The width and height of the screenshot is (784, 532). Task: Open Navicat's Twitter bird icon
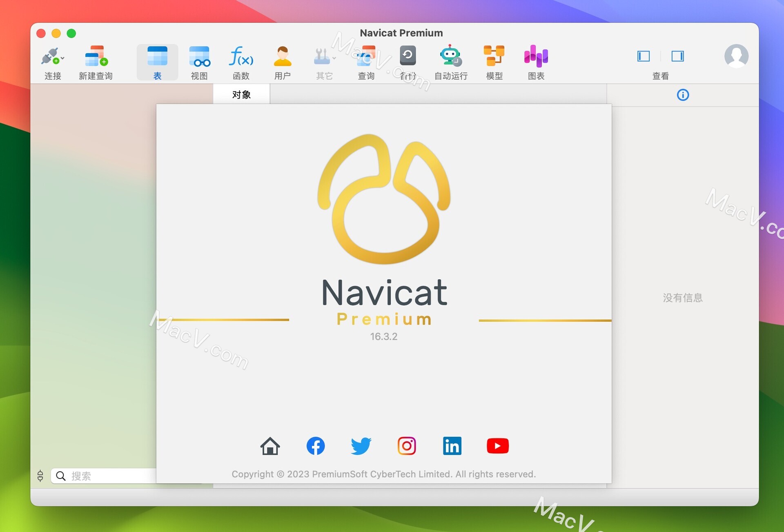coord(361,446)
